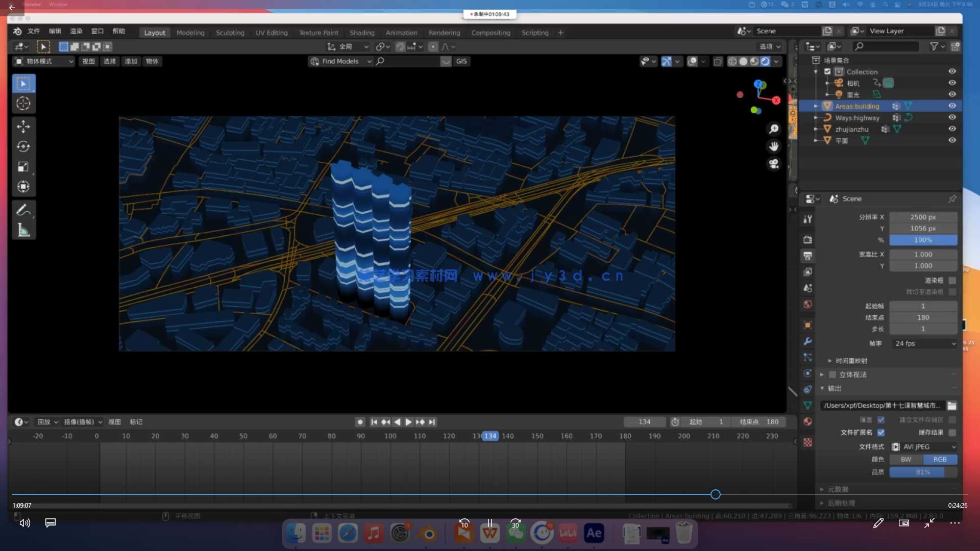Adjust the 81% quality slider
This screenshot has height=551, width=980.
[x=923, y=472]
